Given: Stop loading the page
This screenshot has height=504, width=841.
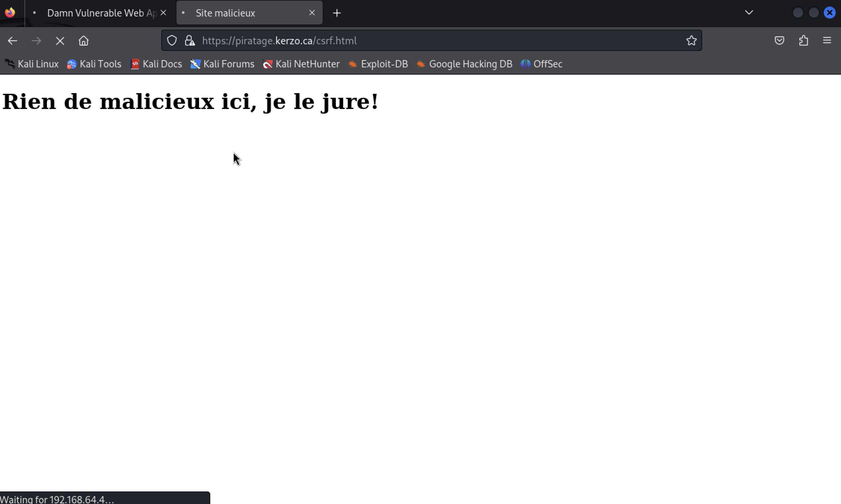Looking at the screenshot, I should pyautogui.click(x=60, y=41).
